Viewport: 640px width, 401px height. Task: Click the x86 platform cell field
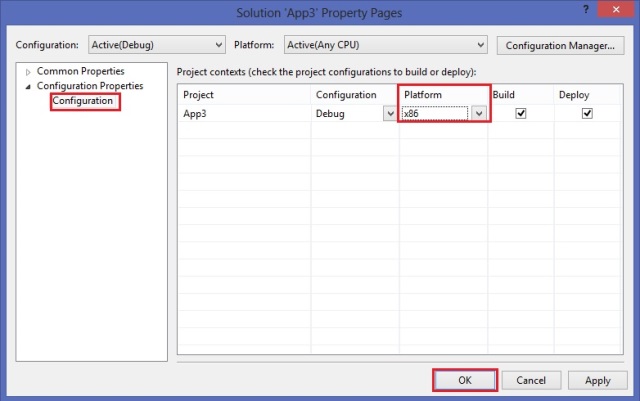pyautogui.click(x=435, y=114)
